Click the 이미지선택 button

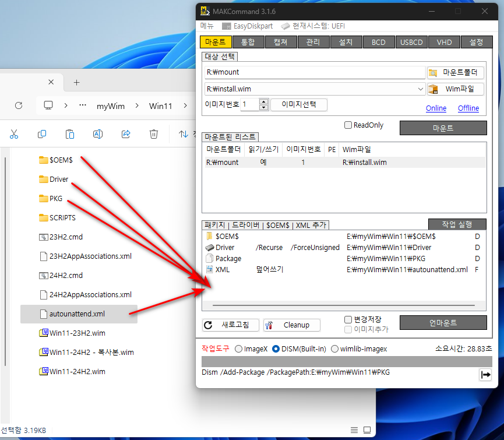299,104
